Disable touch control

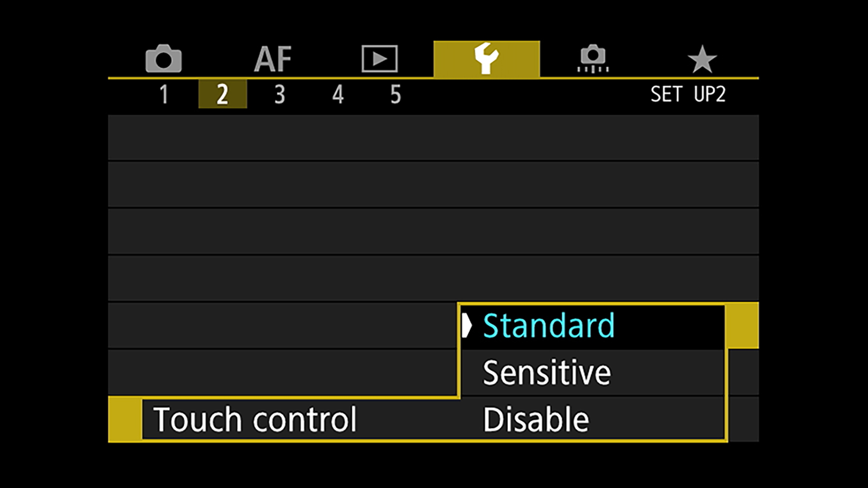(x=536, y=420)
